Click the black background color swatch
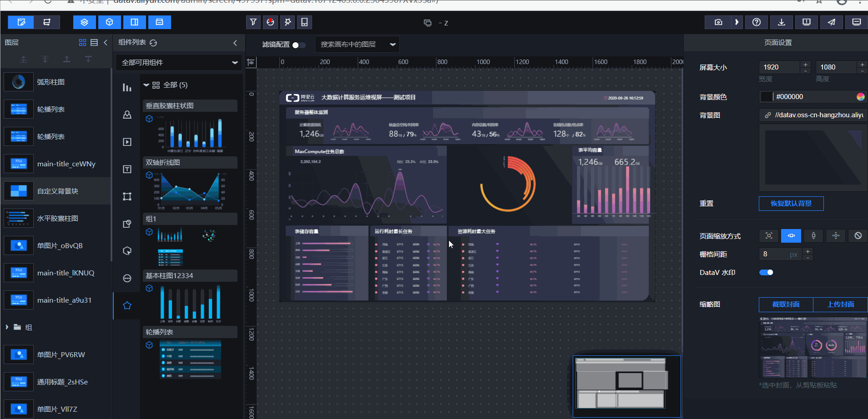This screenshot has width=868, height=419. pyautogui.click(x=767, y=97)
